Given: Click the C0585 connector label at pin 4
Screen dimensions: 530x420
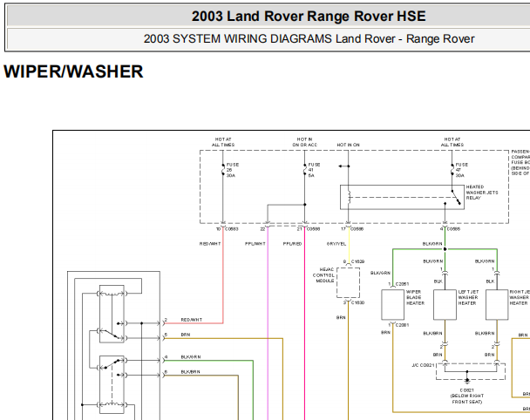Looking at the screenshot, I should (x=453, y=229).
